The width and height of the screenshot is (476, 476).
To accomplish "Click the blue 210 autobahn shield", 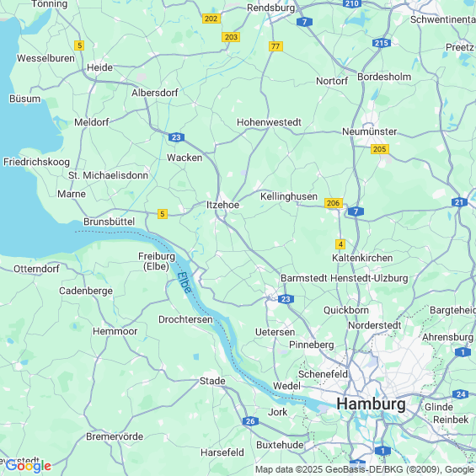I will 352,3.
